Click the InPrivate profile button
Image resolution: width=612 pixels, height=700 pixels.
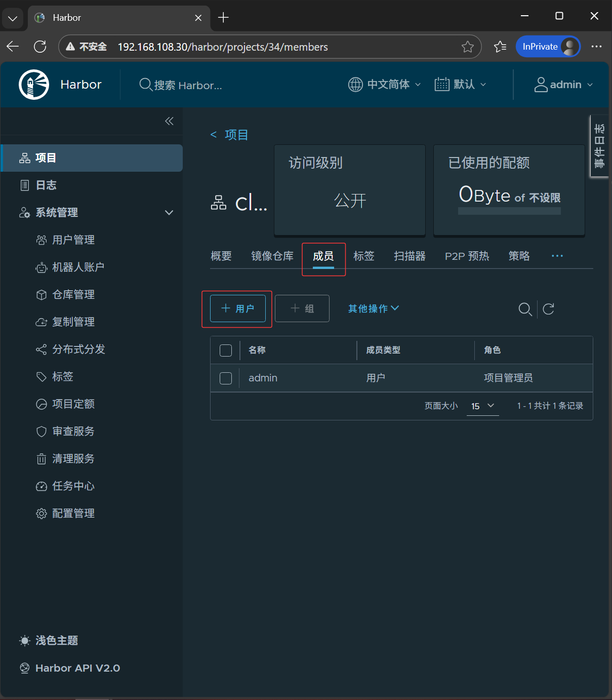548,47
